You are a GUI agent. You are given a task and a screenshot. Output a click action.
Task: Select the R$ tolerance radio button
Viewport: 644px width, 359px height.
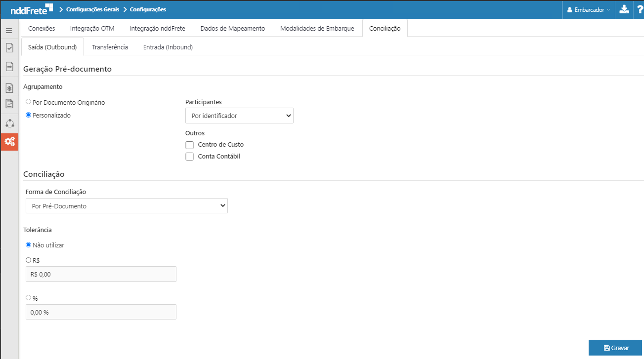click(29, 260)
